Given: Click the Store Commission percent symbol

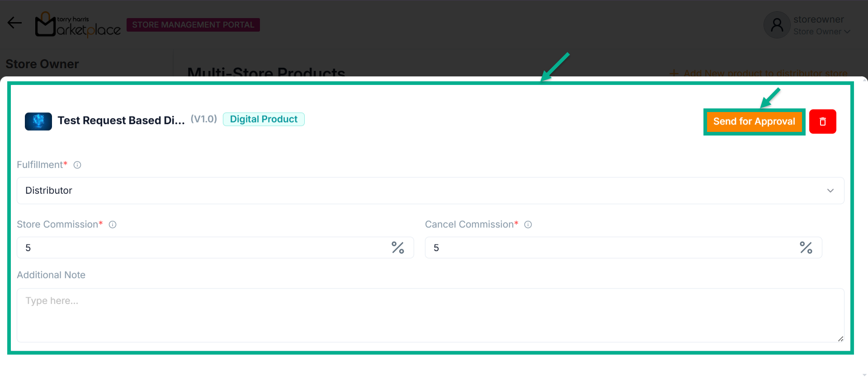Looking at the screenshot, I should click(x=398, y=248).
